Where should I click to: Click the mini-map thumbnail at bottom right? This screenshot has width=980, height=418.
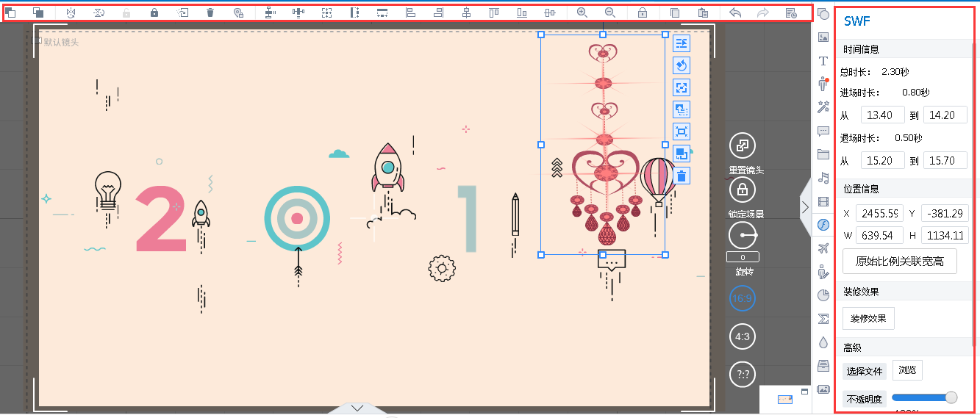click(785, 400)
